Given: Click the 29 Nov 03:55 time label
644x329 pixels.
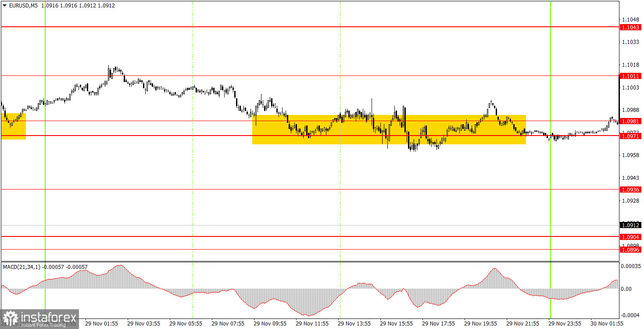Looking at the screenshot, I should (x=144, y=323).
